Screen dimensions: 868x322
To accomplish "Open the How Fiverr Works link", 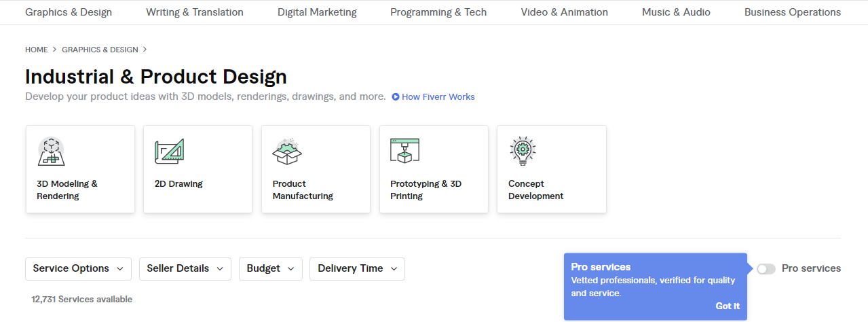I will click(438, 97).
